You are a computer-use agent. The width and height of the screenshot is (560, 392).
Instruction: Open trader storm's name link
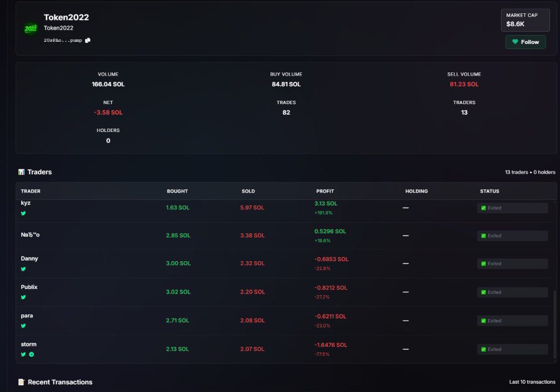28,344
